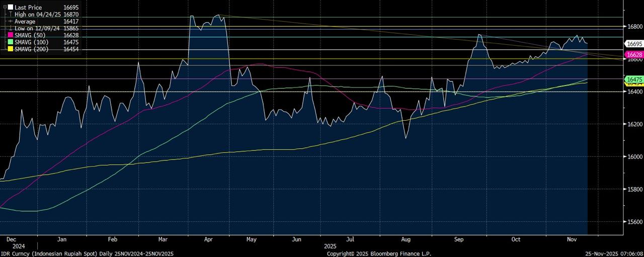The height and width of the screenshot is (257, 644).
Task: Select the Last Price legend label
Action: click(x=28, y=8)
